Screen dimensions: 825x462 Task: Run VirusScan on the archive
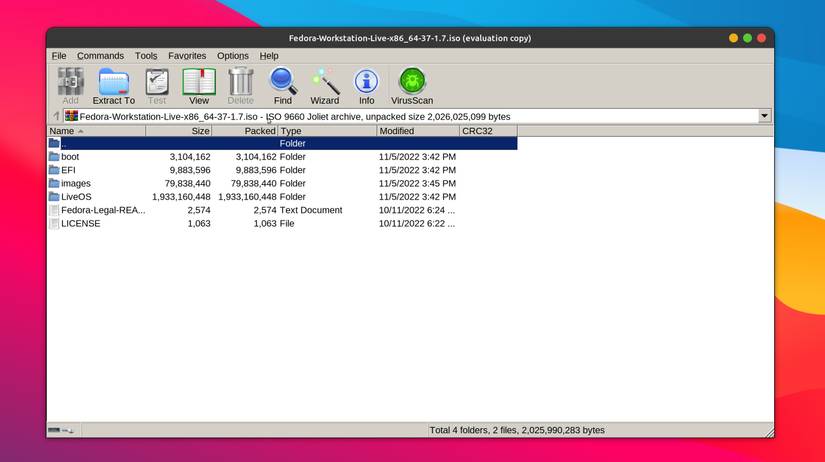tap(411, 86)
